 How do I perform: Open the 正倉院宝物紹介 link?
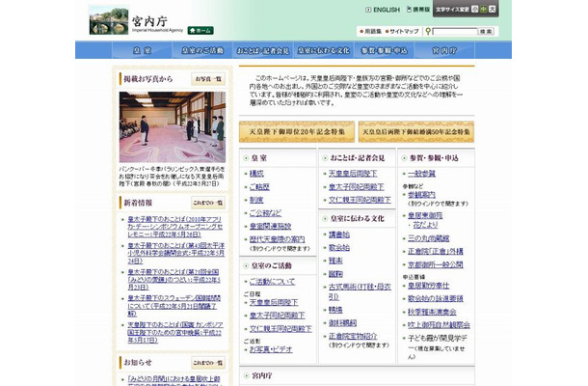click(x=353, y=336)
